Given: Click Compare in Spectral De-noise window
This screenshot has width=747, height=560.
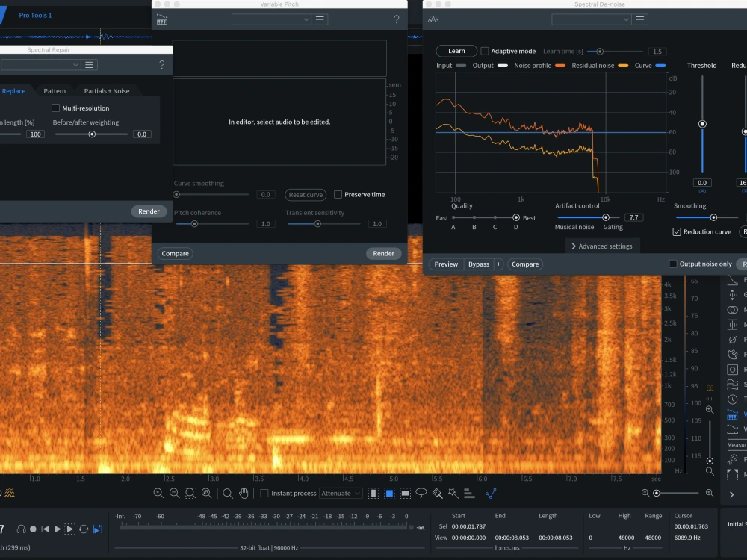Looking at the screenshot, I should 525,264.
